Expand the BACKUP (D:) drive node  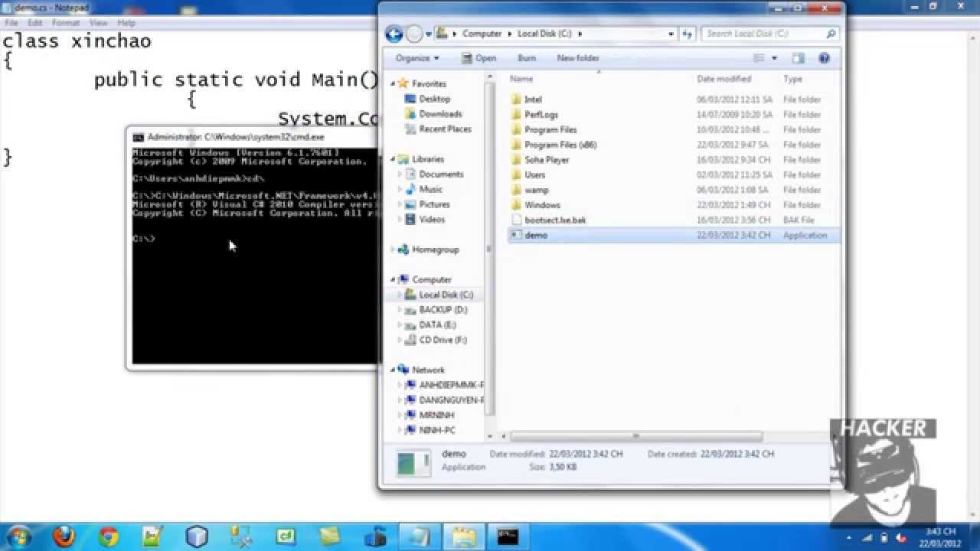coord(400,310)
